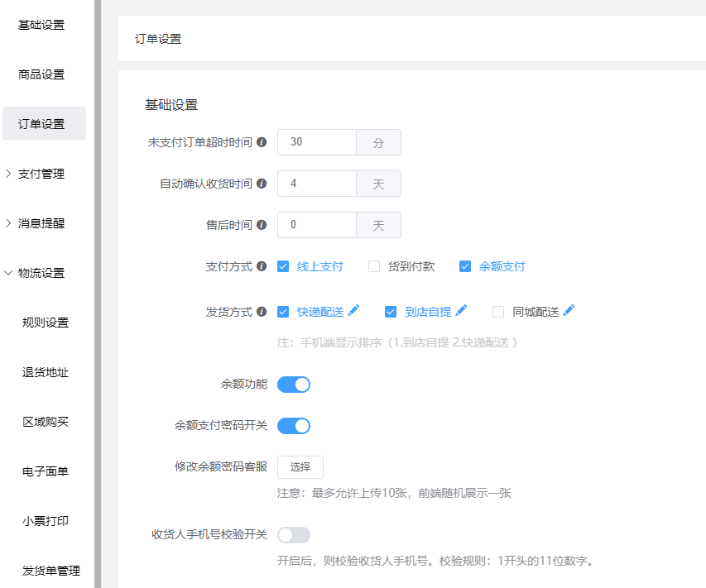Click the 余额支付 label text
Image resolution: width=706 pixels, height=588 pixels.
tap(502, 267)
